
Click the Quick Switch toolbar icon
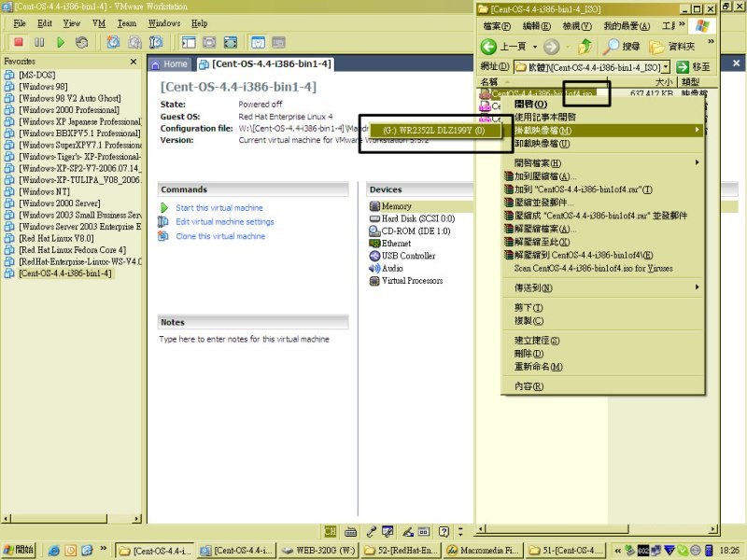[x=209, y=42]
